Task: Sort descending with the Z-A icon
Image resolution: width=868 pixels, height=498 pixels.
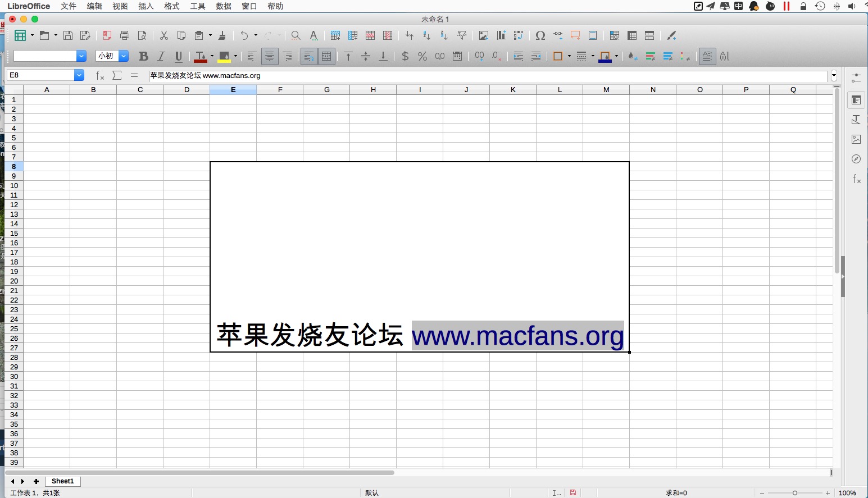Action: pos(444,35)
